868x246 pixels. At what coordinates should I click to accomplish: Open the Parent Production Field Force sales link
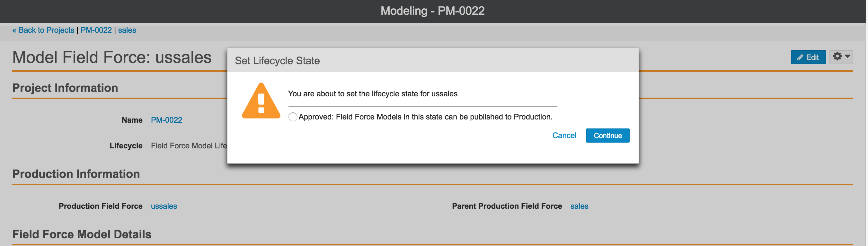[579, 206]
